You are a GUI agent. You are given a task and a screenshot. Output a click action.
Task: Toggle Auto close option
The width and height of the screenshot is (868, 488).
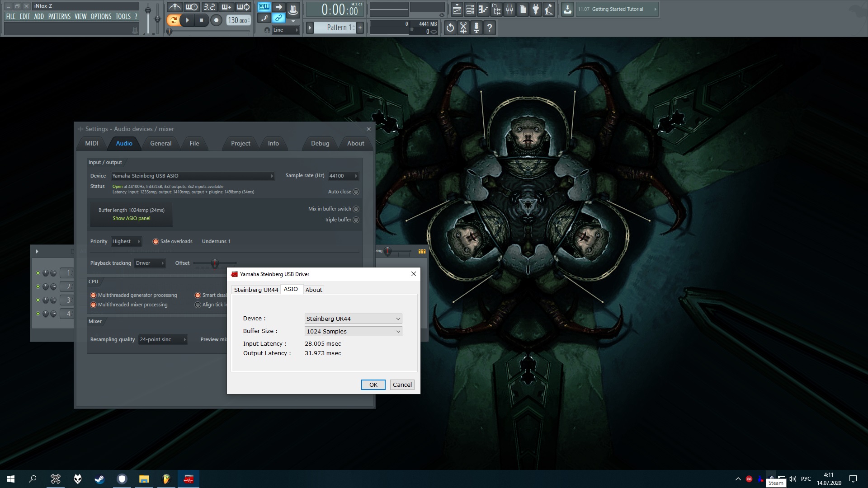coord(356,192)
